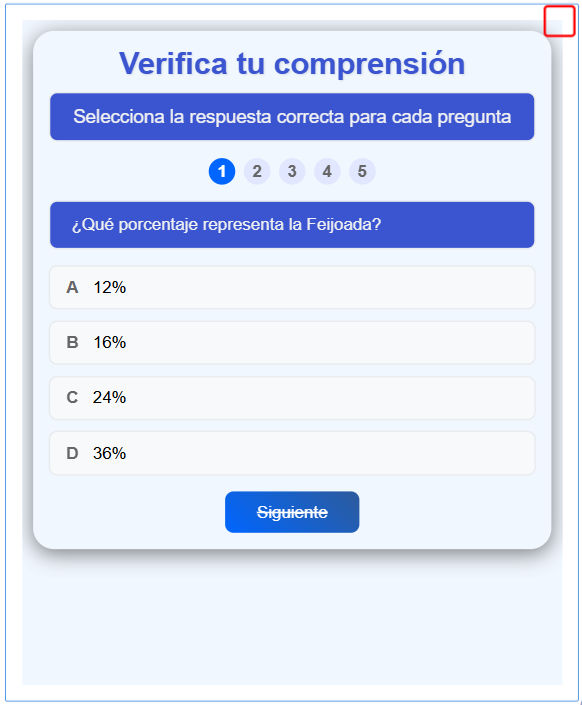Viewport: 582px width, 705px height.
Task: Open question 4 from the step indicators
Action: pyautogui.click(x=327, y=171)
